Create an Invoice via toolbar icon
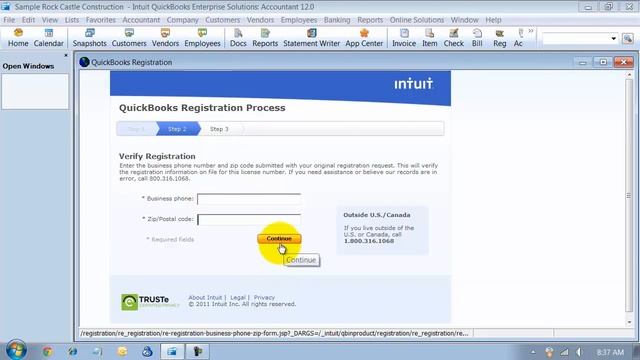This screenshot has width=640, height=360. (x=404, y=38)
